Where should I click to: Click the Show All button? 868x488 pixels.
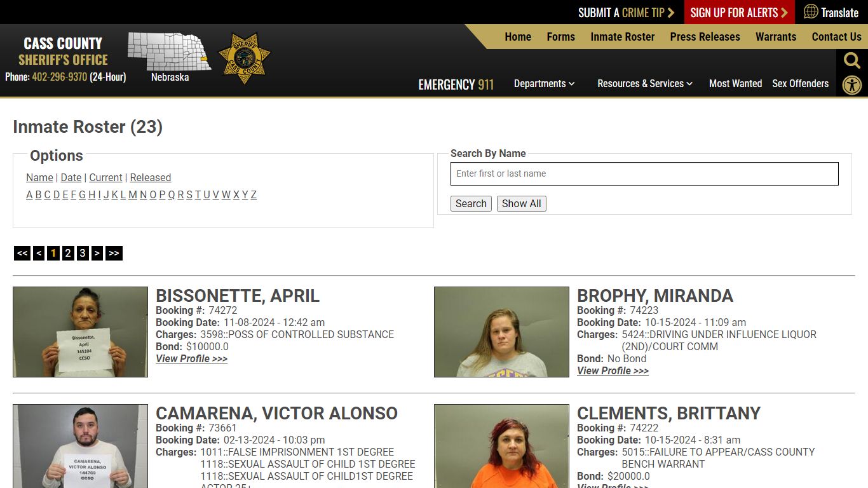coord(521,203)
